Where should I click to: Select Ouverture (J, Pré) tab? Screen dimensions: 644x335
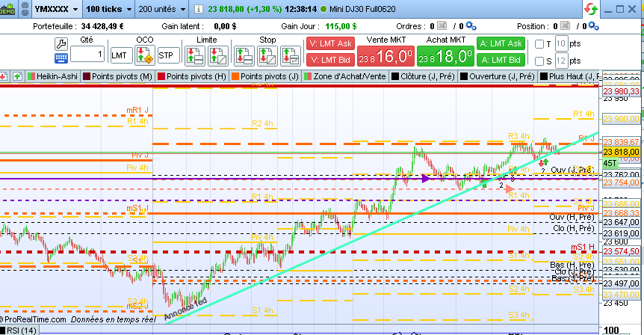[498, 76]
